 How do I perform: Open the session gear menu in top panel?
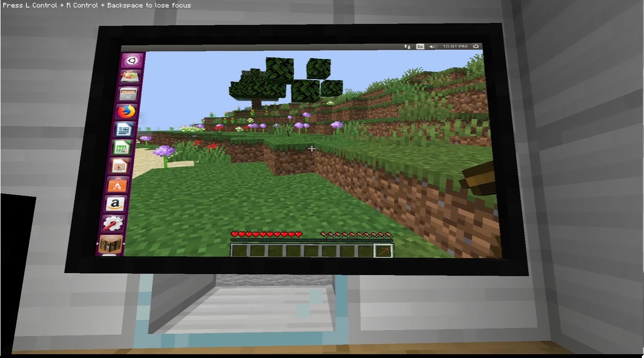pyautogui.click(x=476, y=46)
